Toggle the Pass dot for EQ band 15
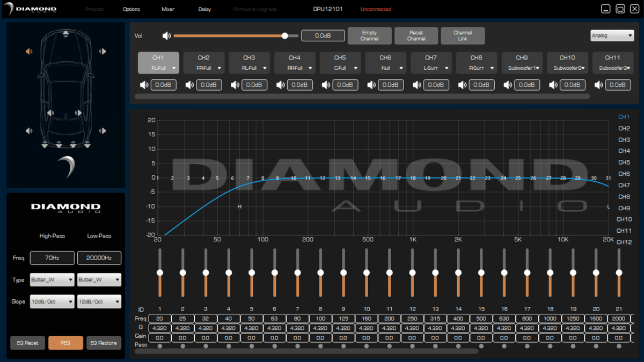The image size is (644, 362). point(481,346)
